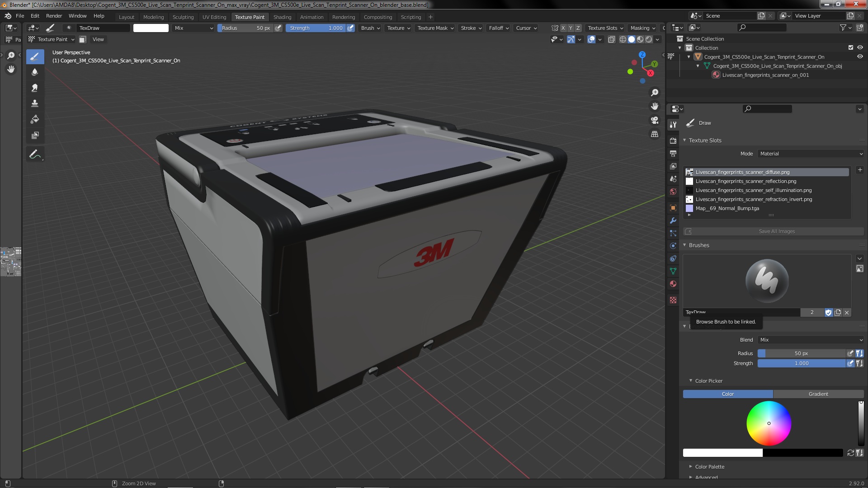Open viewport View menu
Image resolution: width=868 pixels, height=488 pixels.
[x=98, y=39]
